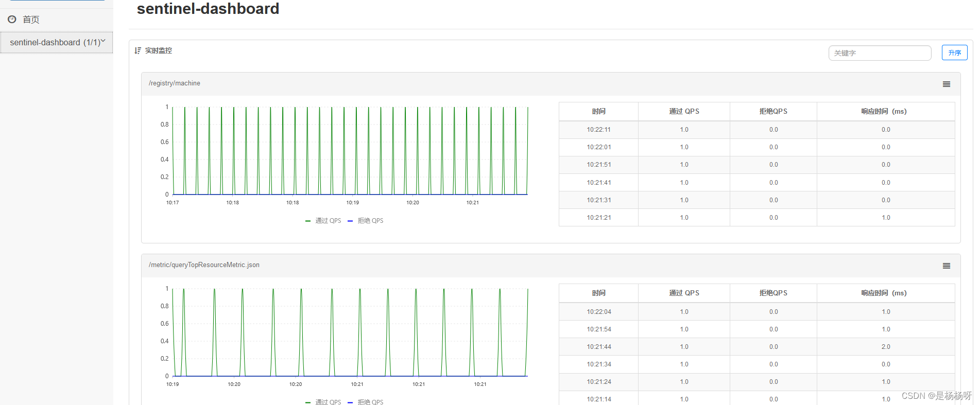Click 拒绝QPS column header in /registry/machine table
The width and height of the screenshot is (980, 405).
(773, 111)
